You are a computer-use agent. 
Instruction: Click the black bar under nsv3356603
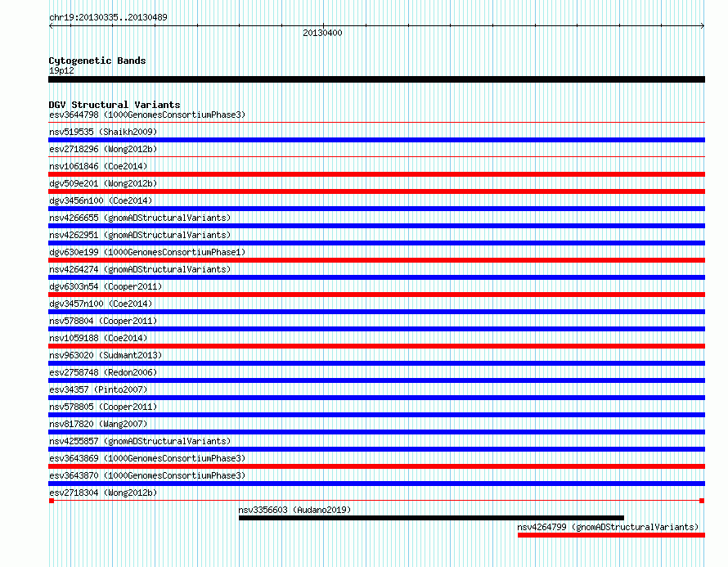(431, 518)
